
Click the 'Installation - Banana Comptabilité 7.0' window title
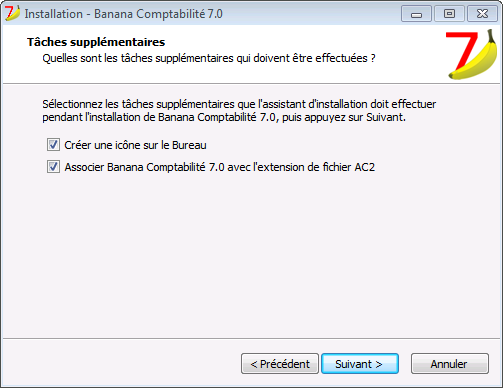pos(124,14)
